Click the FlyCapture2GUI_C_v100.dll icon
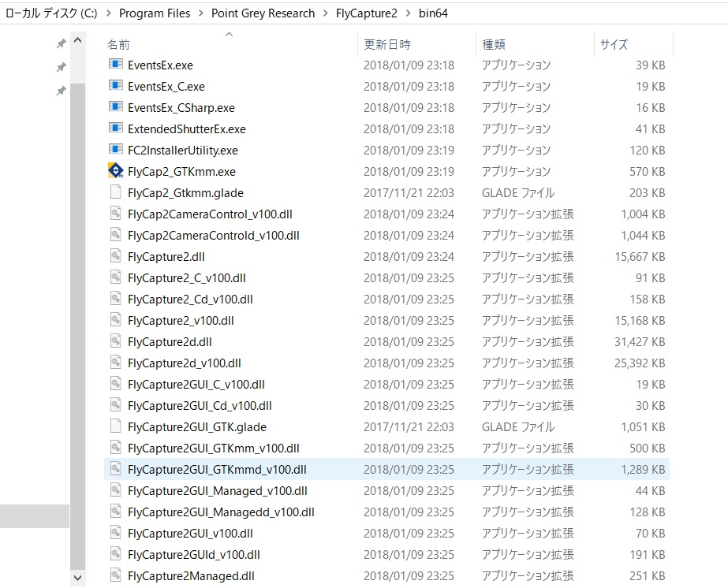The height and width of the screenshot is (588, 728). pos(116,384)
